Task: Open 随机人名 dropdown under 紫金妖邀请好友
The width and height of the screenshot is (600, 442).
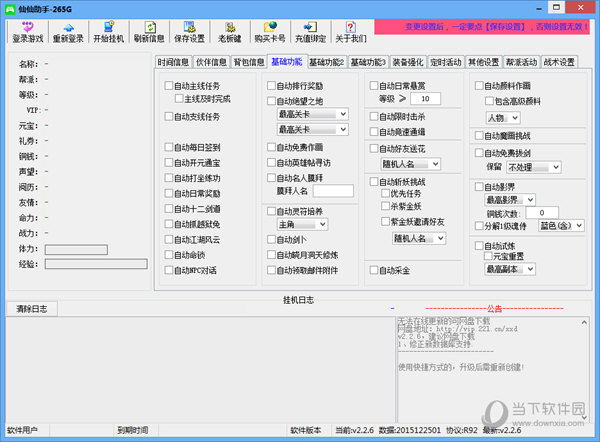Action: tap(419, 238)
